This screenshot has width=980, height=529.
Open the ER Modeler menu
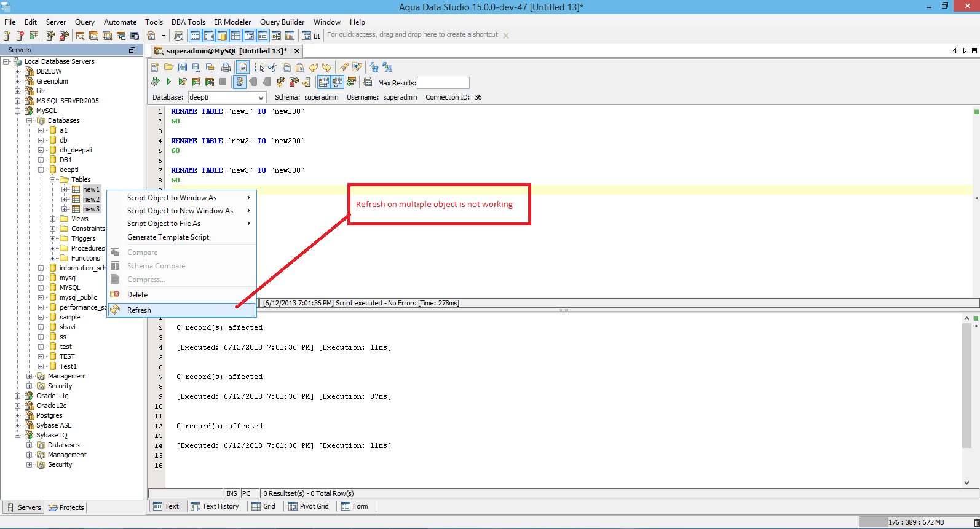(x=232, y=22)
